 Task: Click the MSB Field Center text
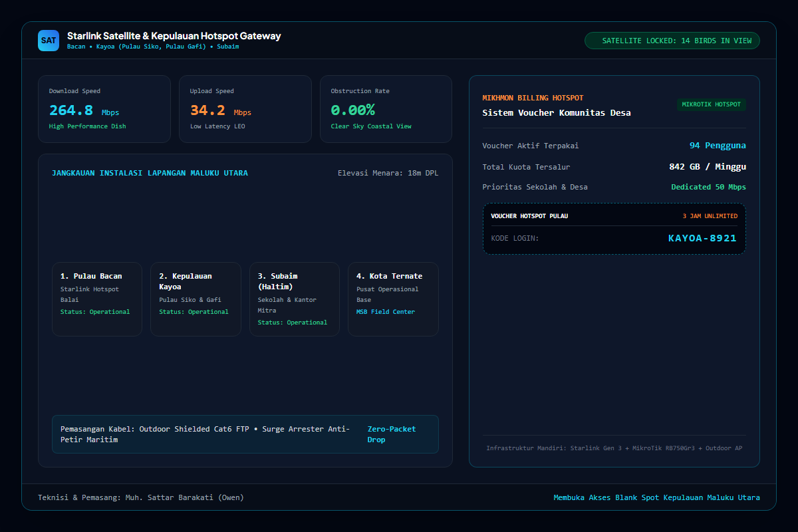coord(385,312)
